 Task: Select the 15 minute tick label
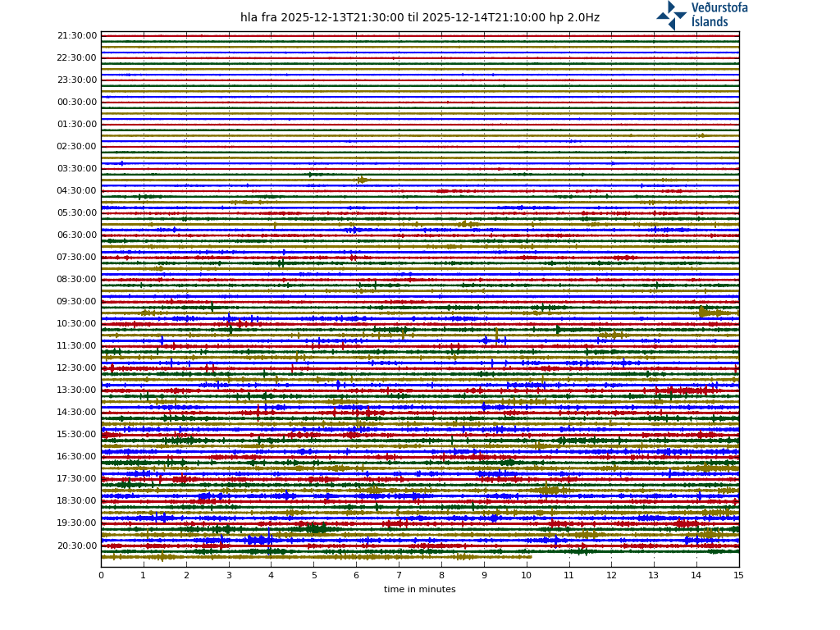738,576
